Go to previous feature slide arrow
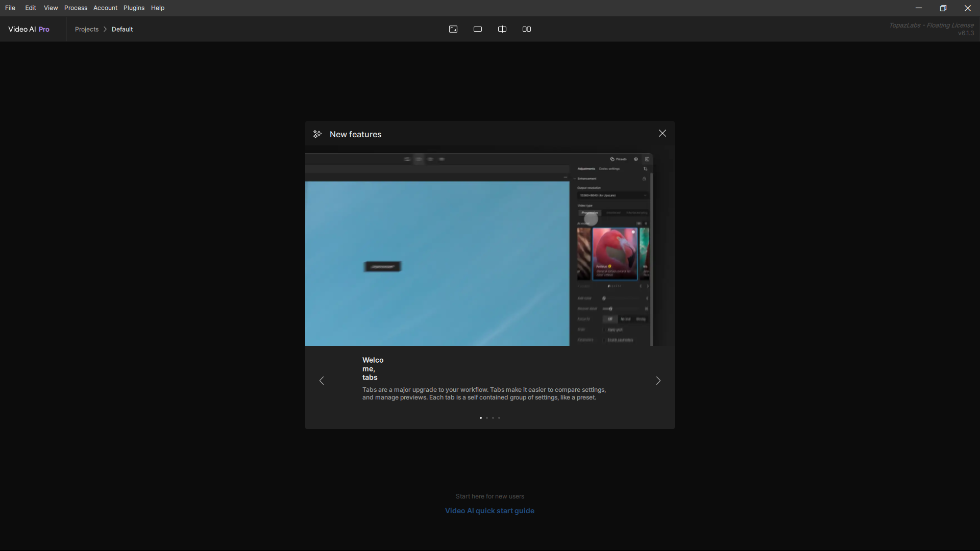The width and height of the screenshot is (980, 551). tap(322, 381)
